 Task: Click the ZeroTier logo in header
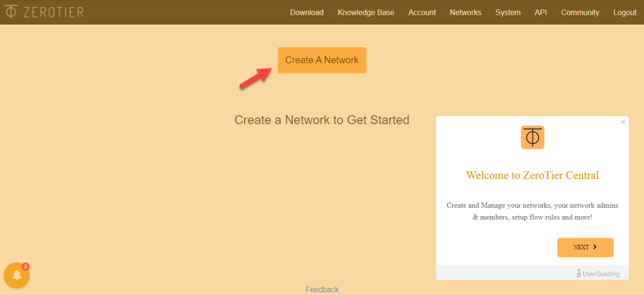(x=44, y=13)
